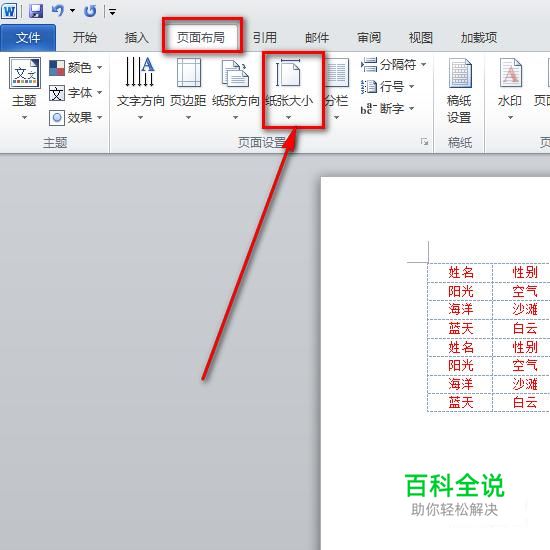The width and height of the screenshot is (550, 550).
Task: Click the second 海洋 table cell
Action: pos(460,384)
